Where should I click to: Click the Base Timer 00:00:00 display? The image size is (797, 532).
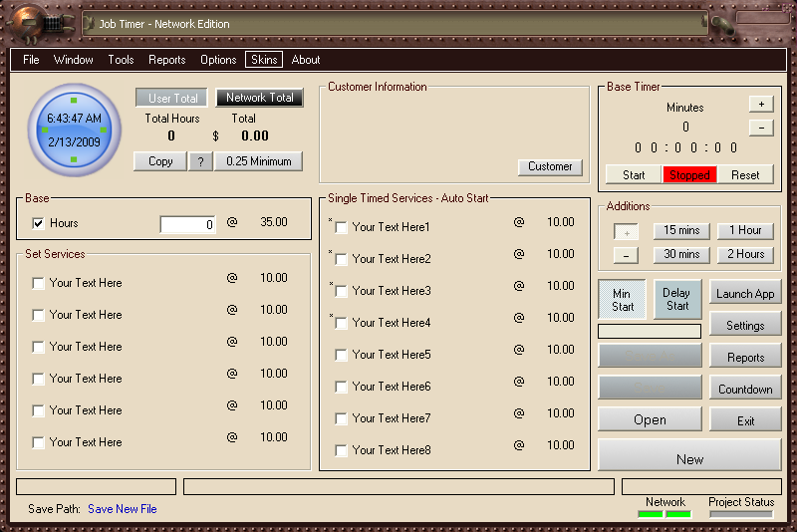tap(685, 147)
